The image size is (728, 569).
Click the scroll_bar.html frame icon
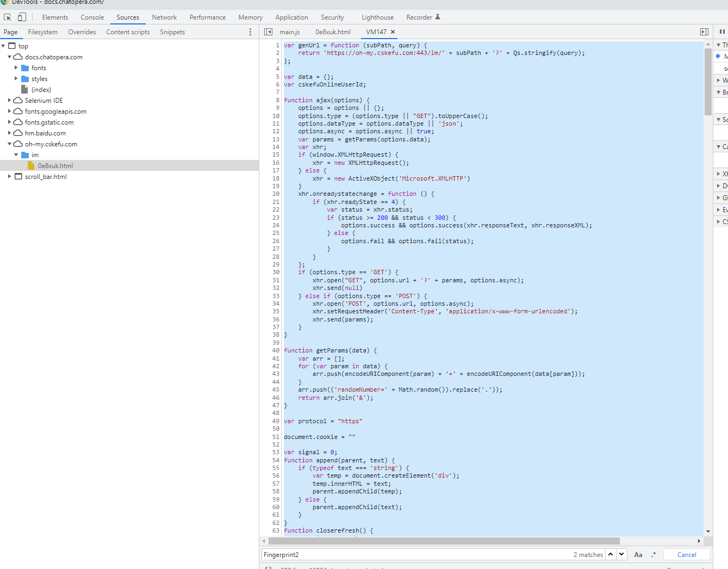[x=18, y=177]
